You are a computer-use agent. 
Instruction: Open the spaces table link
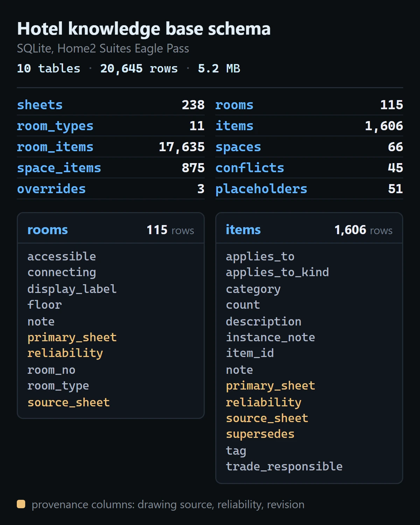pos(238,147)
